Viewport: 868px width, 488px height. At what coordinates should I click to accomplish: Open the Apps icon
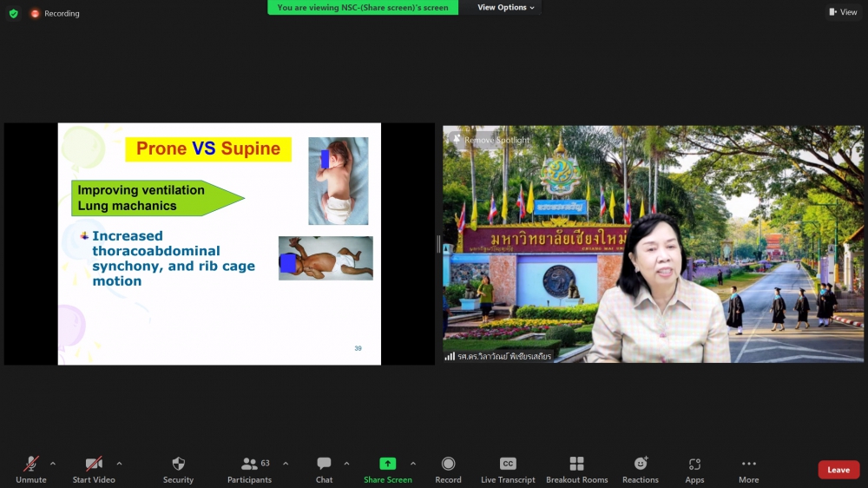(x=694, y=465)
